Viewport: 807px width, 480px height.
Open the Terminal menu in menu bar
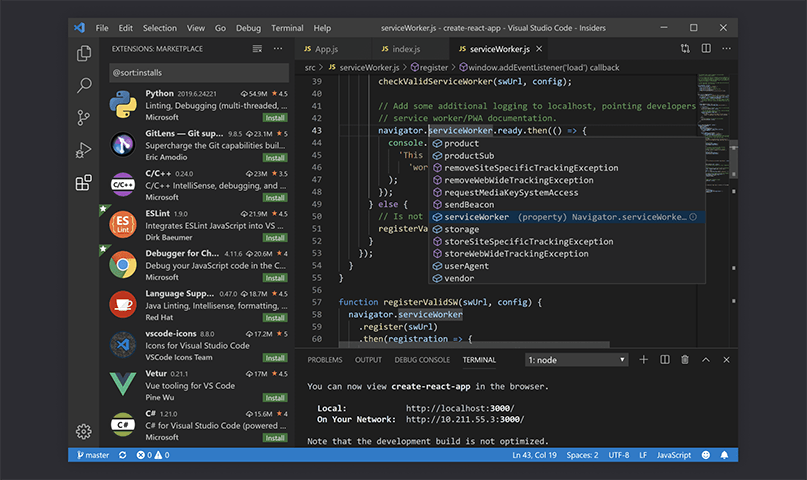[x=287, y=28]
